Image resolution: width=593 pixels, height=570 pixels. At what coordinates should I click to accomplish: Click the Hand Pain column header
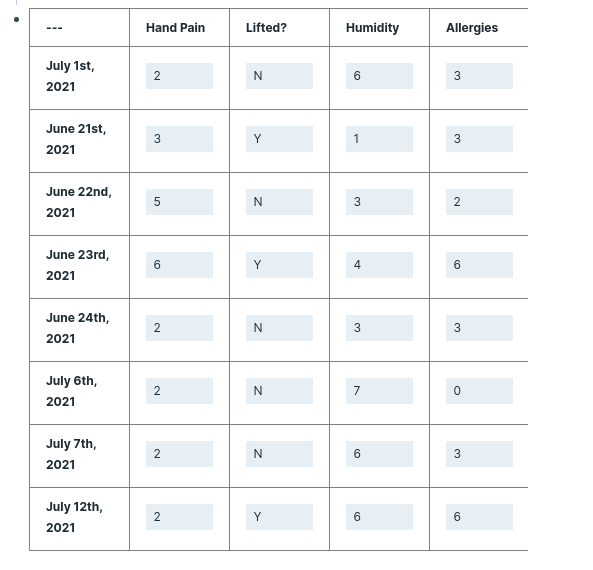tap(175, 28)
